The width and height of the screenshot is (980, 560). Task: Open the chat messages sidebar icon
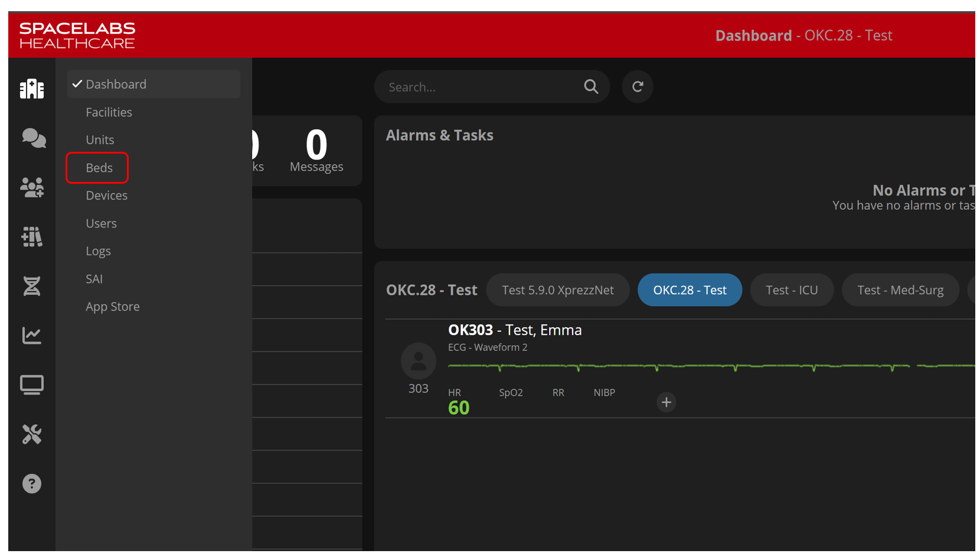coord(33,138)
